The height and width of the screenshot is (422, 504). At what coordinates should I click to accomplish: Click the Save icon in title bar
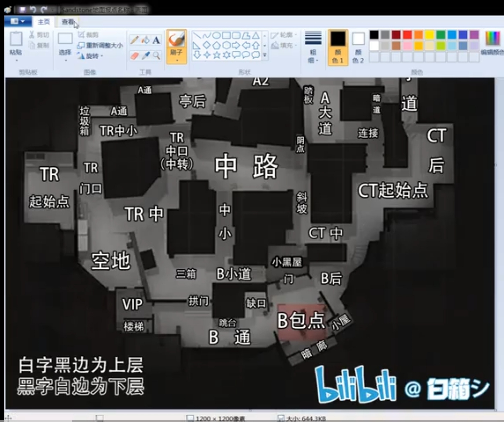(x=22, y=10)
